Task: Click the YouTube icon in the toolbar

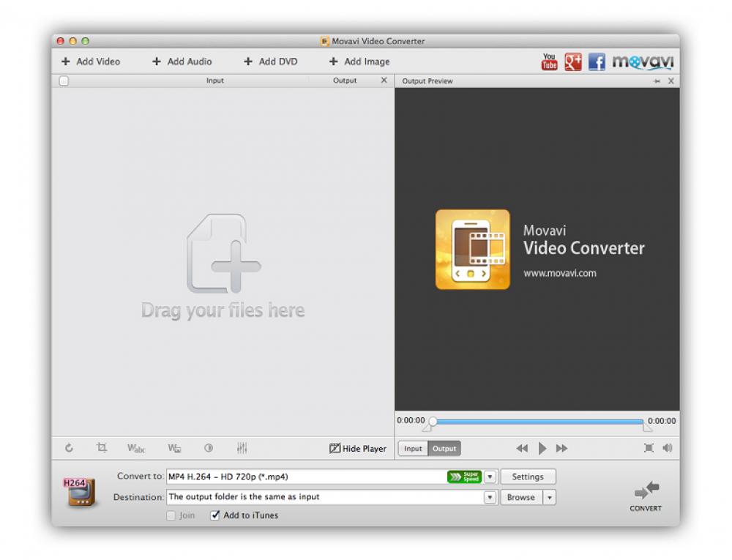Action: (x=548, y=61)
